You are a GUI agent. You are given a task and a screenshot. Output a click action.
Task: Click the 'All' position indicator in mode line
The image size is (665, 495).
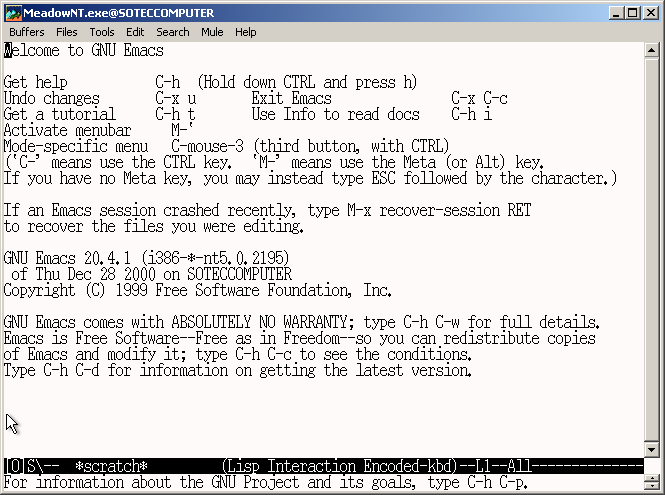(x=519, y=466)
